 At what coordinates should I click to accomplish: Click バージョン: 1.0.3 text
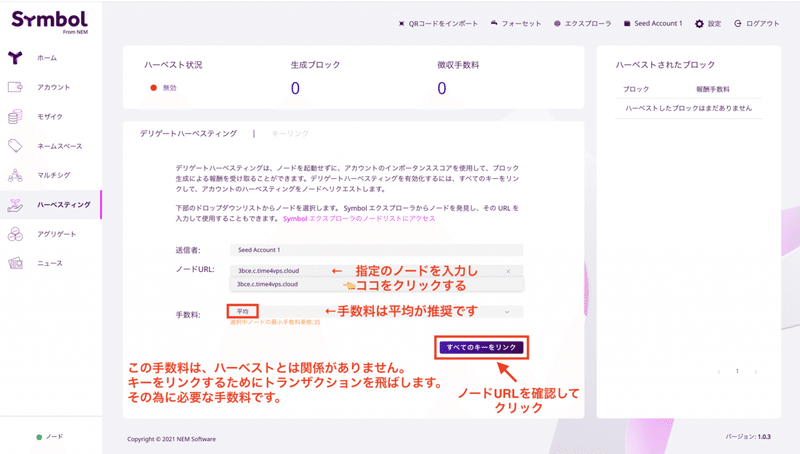coord(748,437)
